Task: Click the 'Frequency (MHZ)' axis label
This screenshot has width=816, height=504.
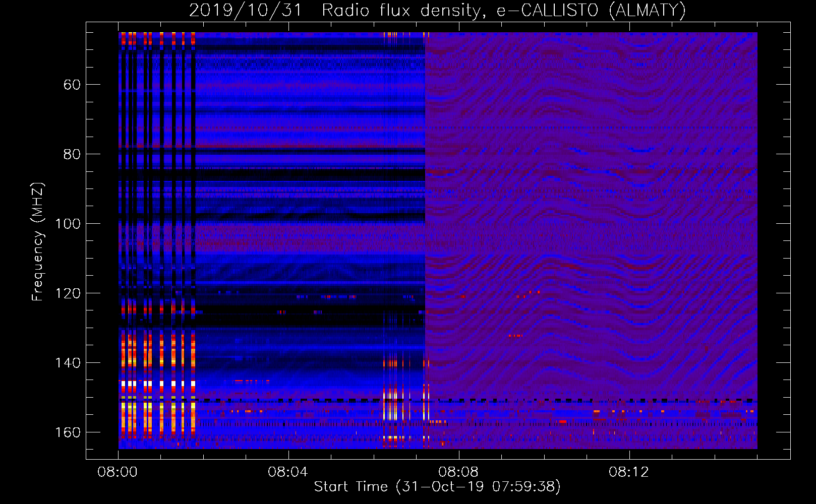Action: pos(38,242)
